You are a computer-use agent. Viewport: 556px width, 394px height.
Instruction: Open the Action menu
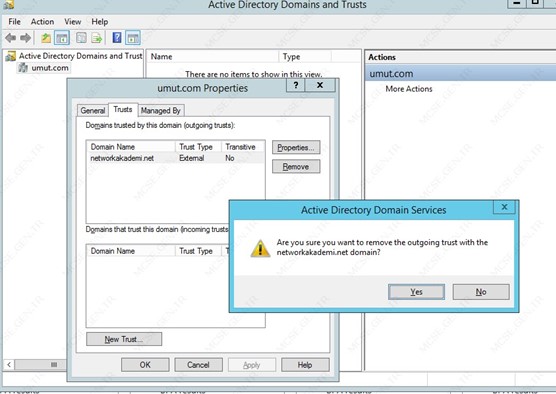(x=42, y=22)
